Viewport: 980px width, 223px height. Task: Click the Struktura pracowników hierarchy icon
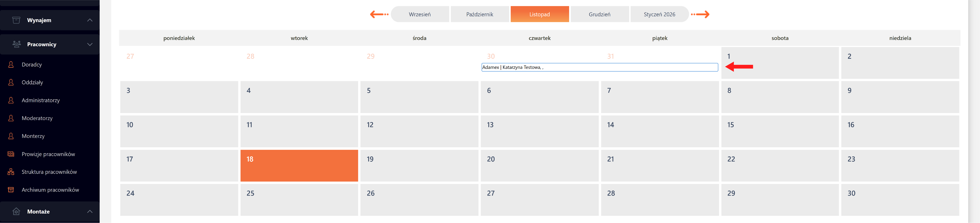pos(11,172)
